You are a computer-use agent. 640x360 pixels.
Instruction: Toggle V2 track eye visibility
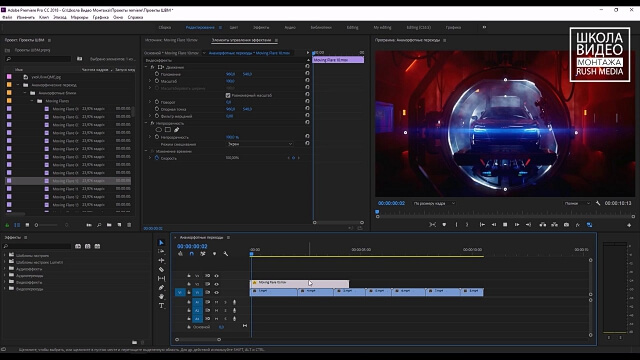[x=216, y=284]
